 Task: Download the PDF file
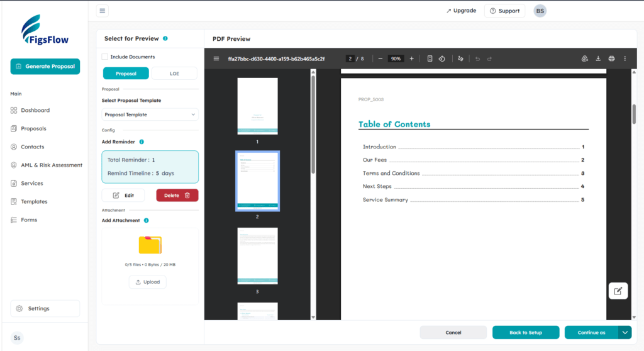(x=598, y=58)
